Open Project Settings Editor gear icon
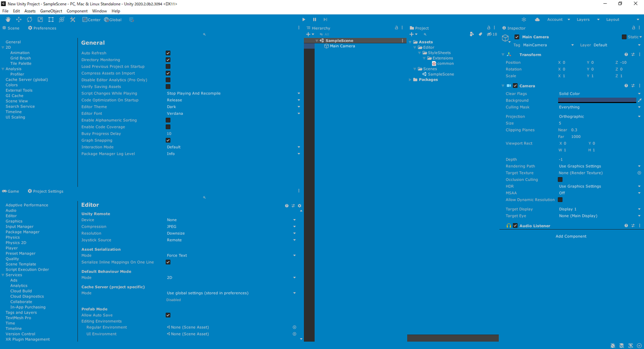The image size is (644, 349). [299, 206]
